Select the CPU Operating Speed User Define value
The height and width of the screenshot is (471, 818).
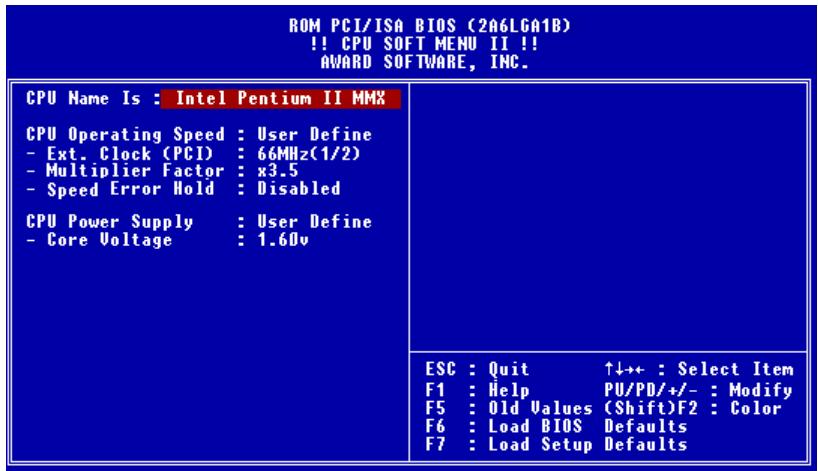315,135
